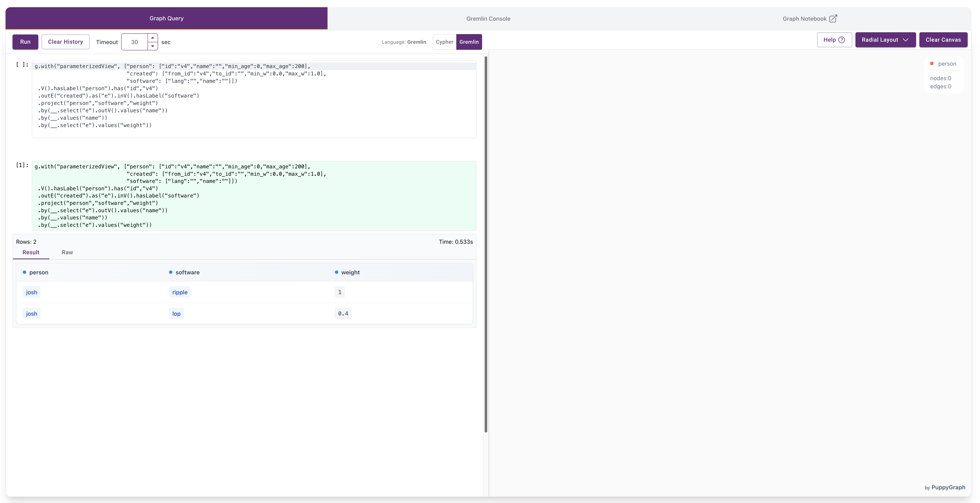Click the ripple software result chip
Screen dimensions: 980x503
pyautogui.click(x=180, y=292)
